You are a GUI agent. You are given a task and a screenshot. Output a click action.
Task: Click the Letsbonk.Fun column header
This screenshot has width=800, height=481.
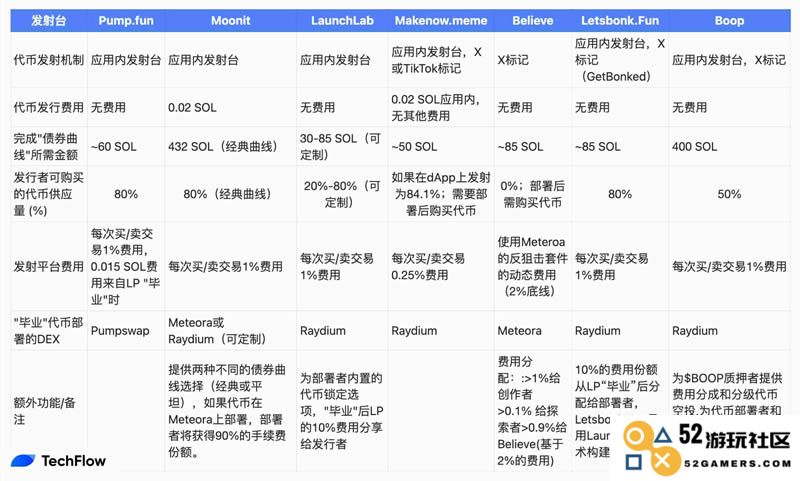(620, 21)
